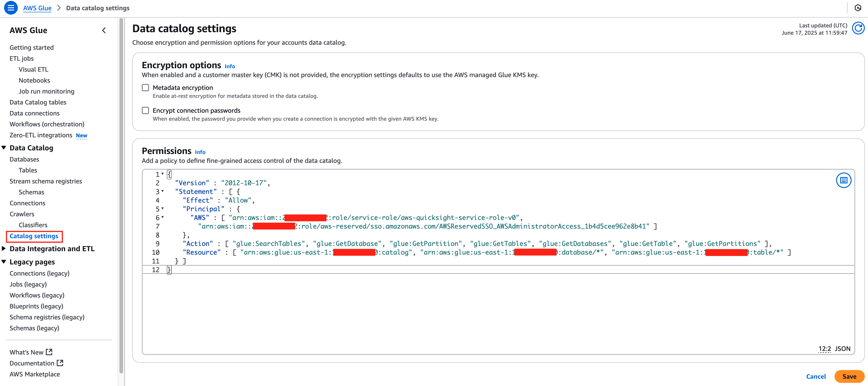
Task: Enable Metadata encryption checkbox
Action: tap(146, 88)
